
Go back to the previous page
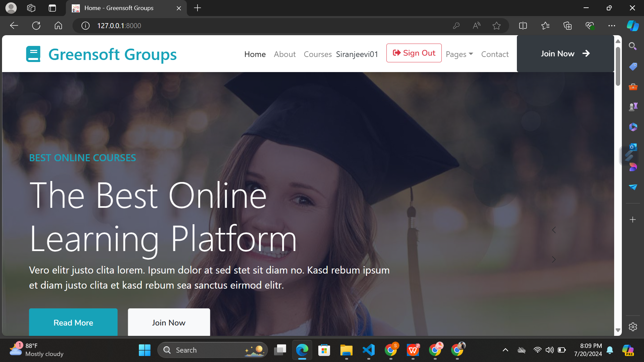pos(14,25)
